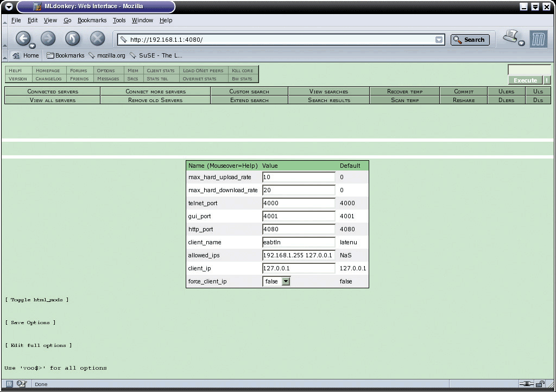Go back with the Back arrow button
This screenshot has height=392, width=556.
point(23,39)
